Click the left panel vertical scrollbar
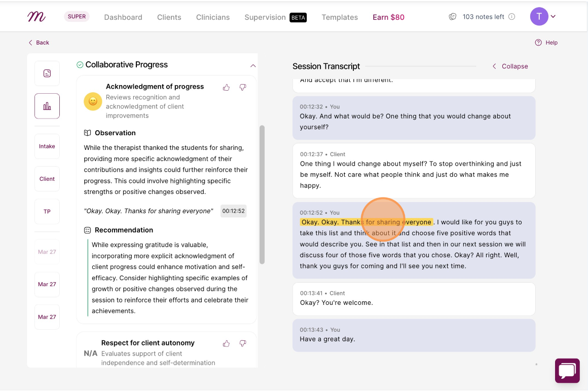 (x=262, y=195)
